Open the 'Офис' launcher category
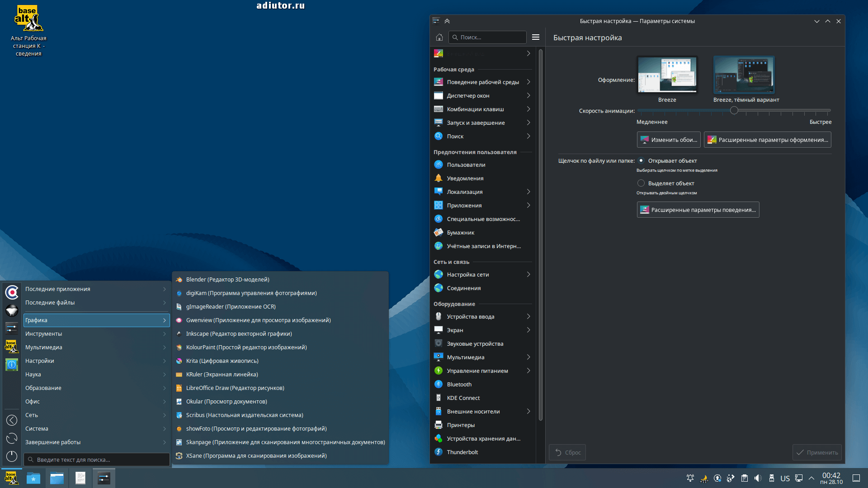Image resolution: width=868 pixels, height=488 pixels. [x=96, y=402]
